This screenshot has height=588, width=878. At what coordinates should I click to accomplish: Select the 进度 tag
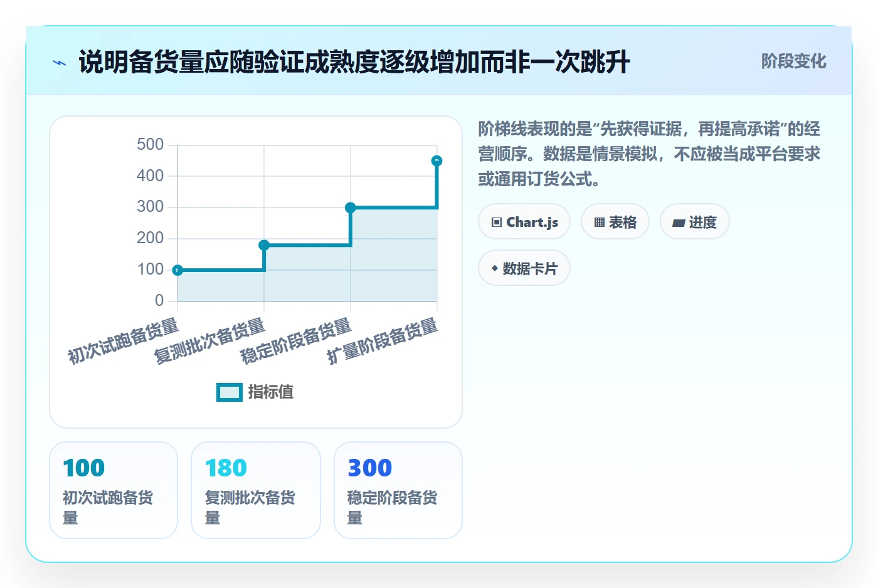(695, 222)
